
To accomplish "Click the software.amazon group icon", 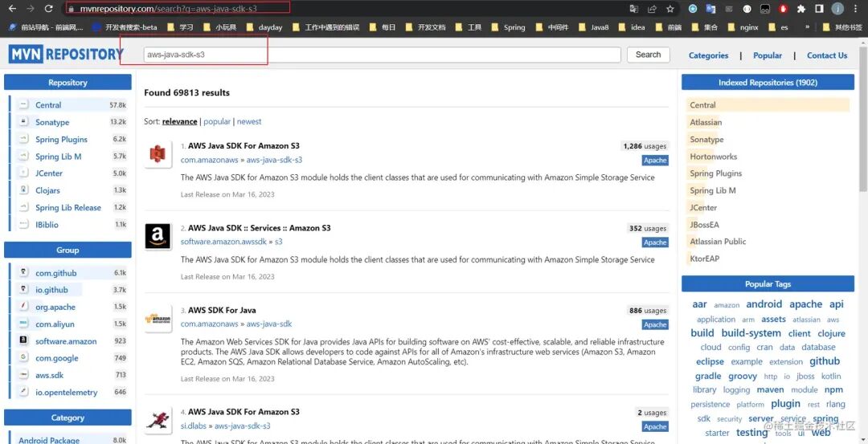I will pyautogui.click(x=24, y=340).
